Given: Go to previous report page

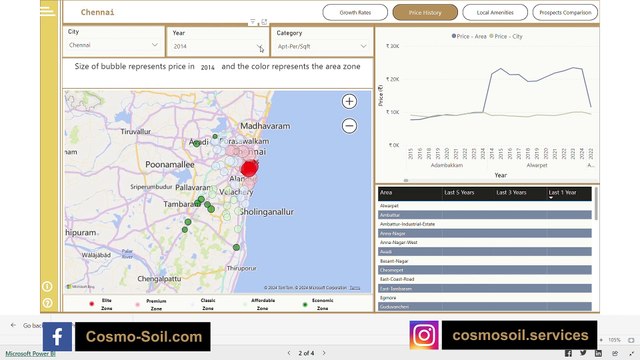Looking at the screenshot, I should pyautogui.click(x=289, y=353).
